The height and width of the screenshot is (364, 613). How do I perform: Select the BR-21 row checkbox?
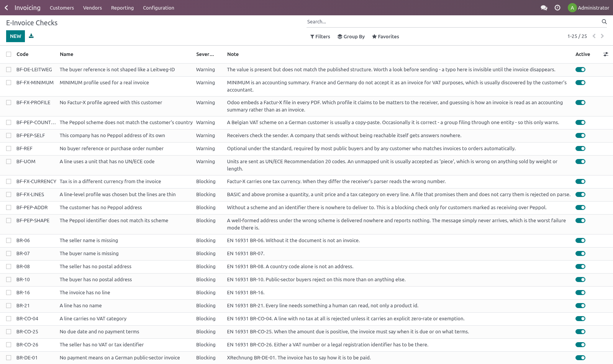pos(8,306)
